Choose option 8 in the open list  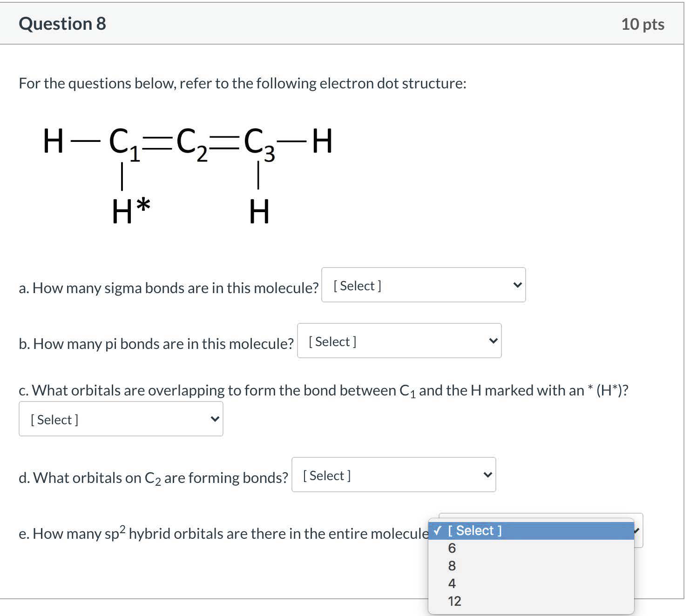click(x=452, y=566)
